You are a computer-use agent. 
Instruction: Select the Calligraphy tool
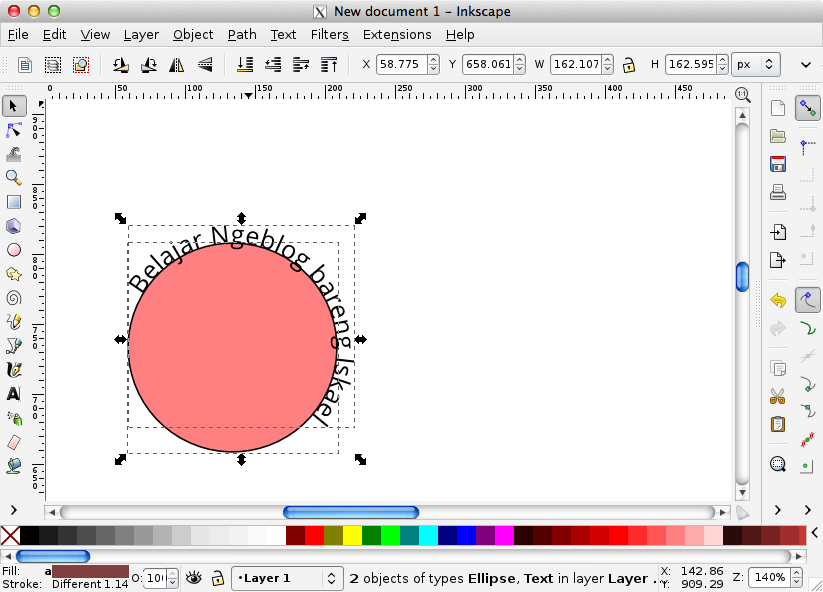pos(14,370)
